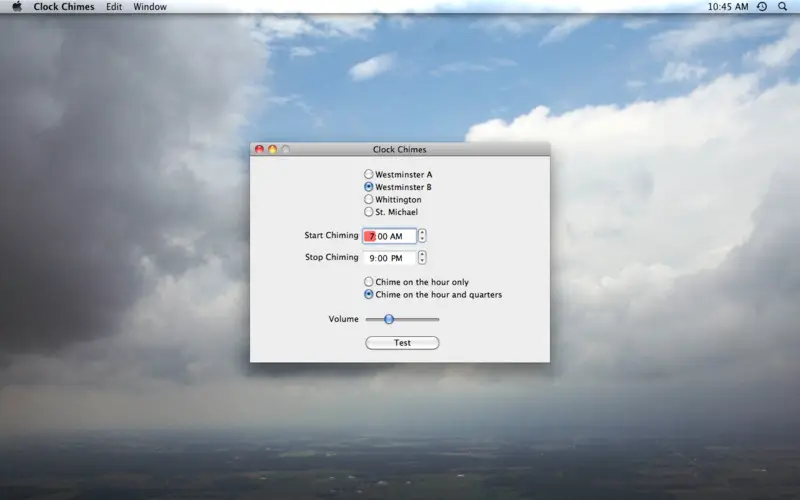Click the gray zoom window button

[286, 149]
